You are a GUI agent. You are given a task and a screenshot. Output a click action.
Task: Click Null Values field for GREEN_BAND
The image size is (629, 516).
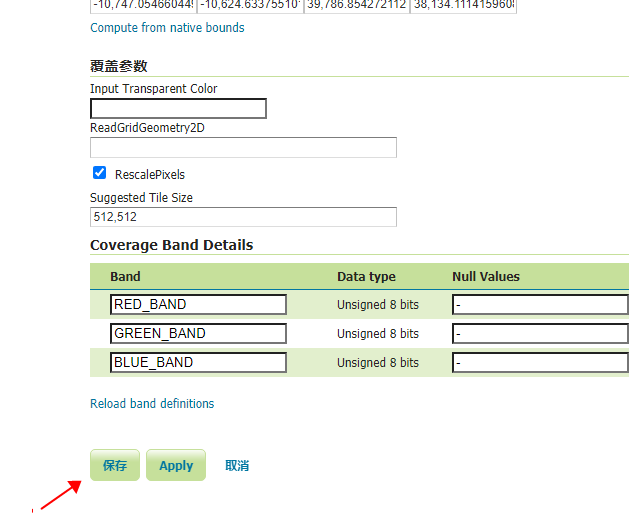540,333
